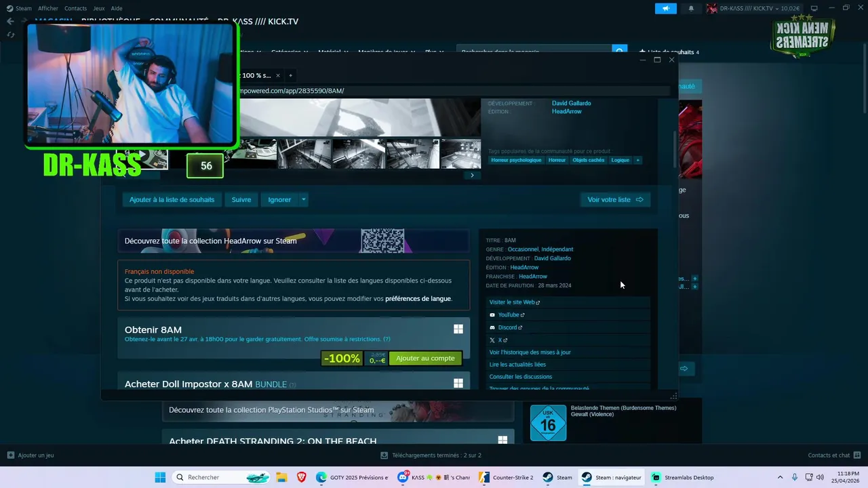The width and height of the screenshot is (868, 488).
Task: Click the Logique tag
Action: coord(620,160)
